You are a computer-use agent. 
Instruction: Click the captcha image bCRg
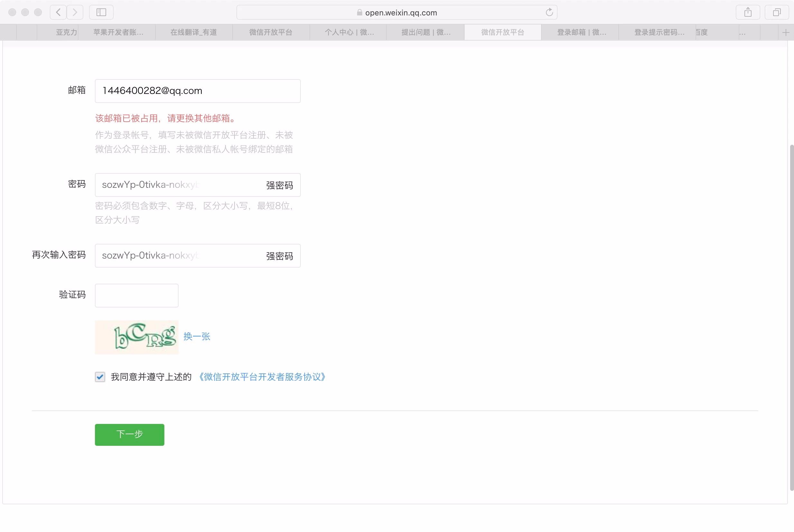point(136,337)
